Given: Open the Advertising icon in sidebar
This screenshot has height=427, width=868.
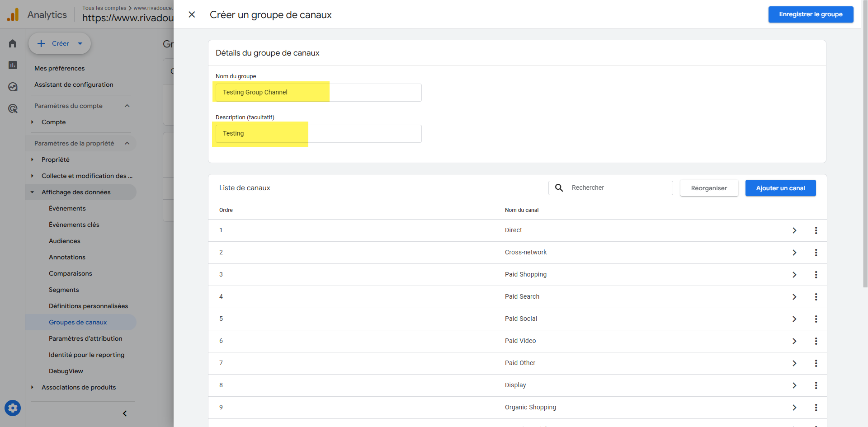Looking at the screenshot, I should tap(13, 108).
